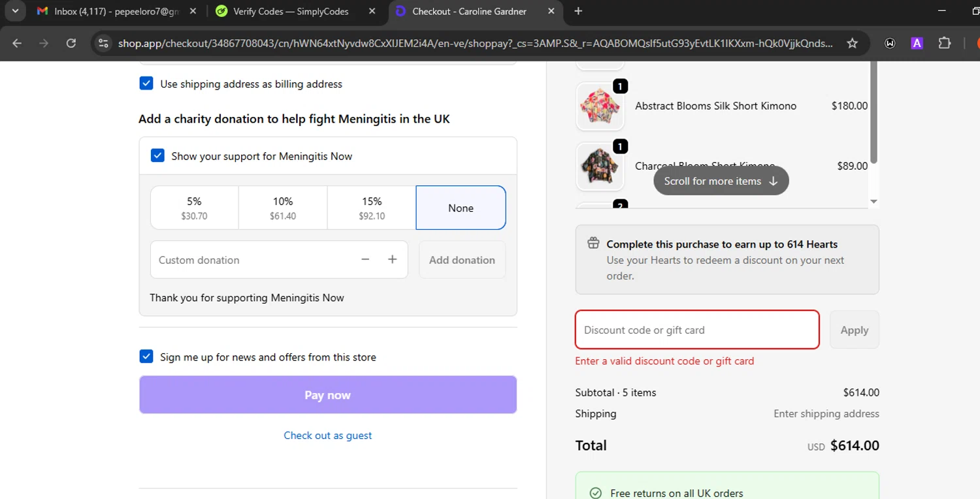
Task: View site information icon in address bar
Action: (x=103, y=43)
